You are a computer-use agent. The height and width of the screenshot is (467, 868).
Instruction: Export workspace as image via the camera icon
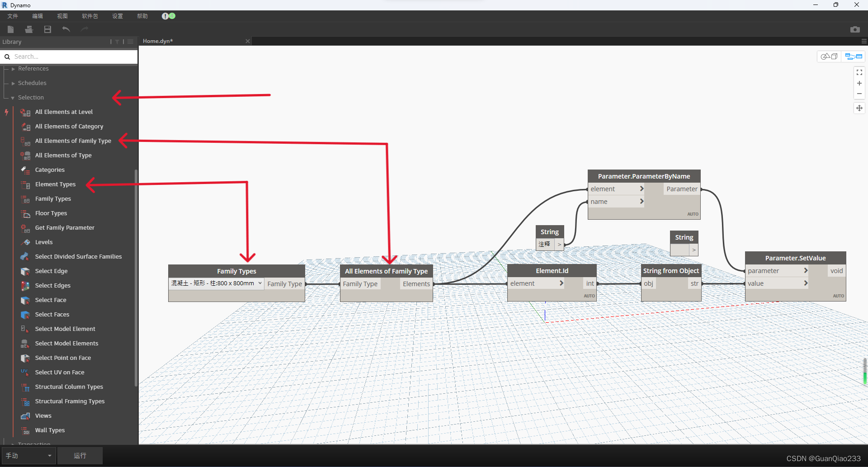pos(855,29)
